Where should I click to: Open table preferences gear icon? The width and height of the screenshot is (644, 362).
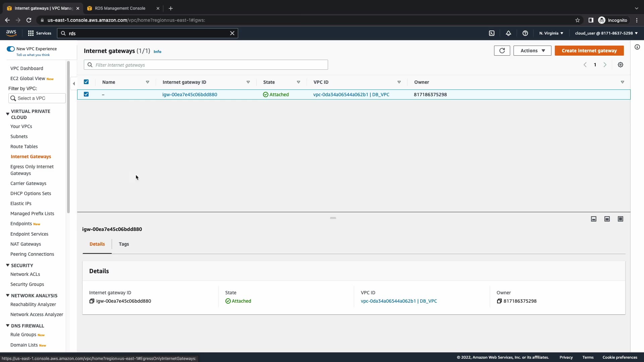[621, 65]
